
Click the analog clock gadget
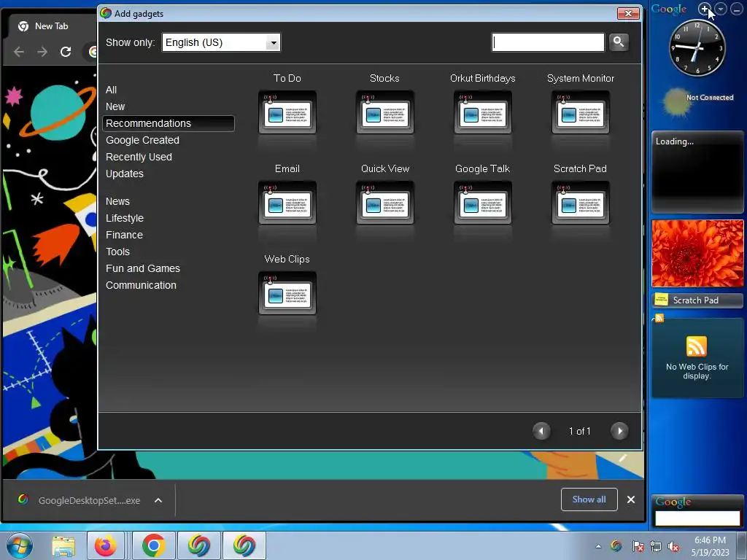coord(697,47)
